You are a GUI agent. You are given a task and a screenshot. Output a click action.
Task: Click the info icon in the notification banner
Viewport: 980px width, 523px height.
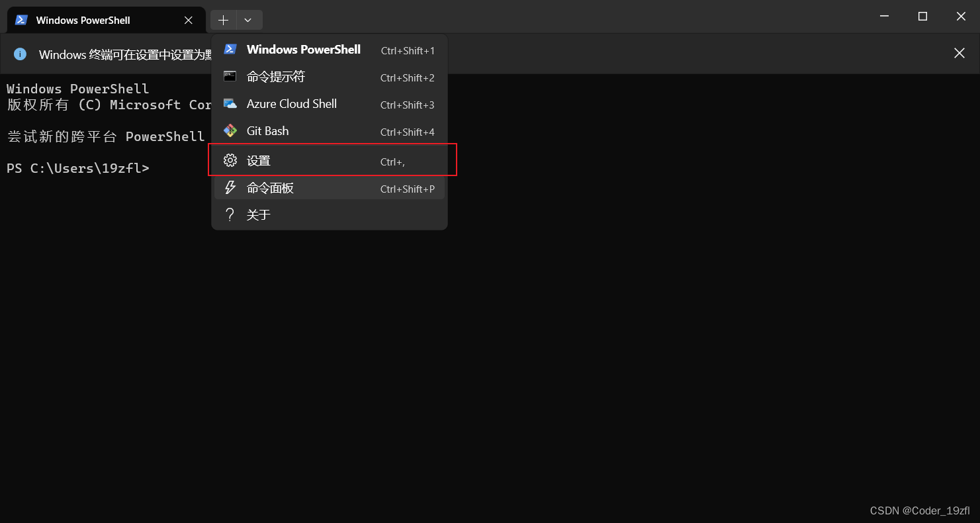[x=20, y=54]
